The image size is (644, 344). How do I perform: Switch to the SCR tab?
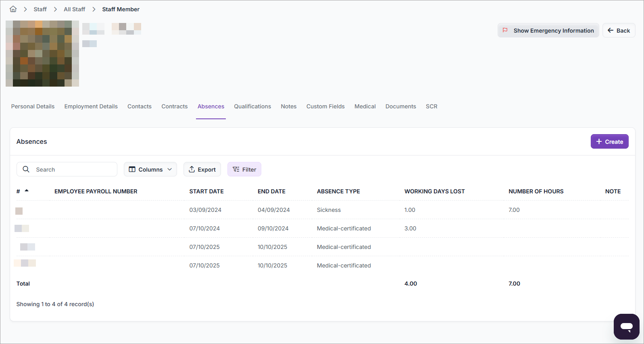[x=431, y=106]
